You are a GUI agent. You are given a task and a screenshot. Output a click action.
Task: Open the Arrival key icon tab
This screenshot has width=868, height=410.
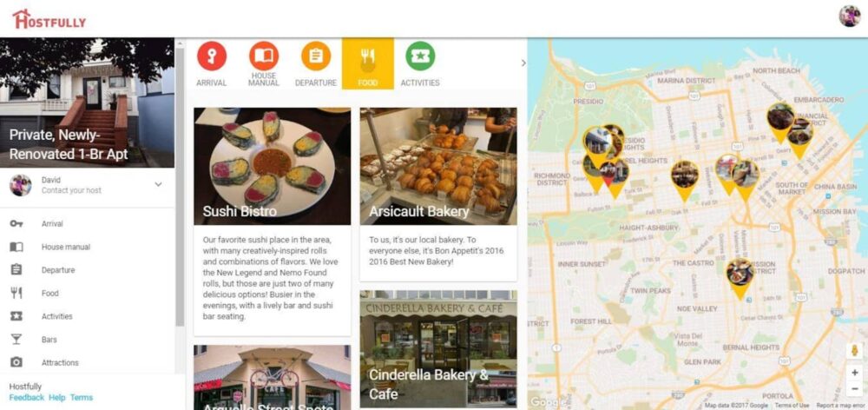click(x=212, y=56)
